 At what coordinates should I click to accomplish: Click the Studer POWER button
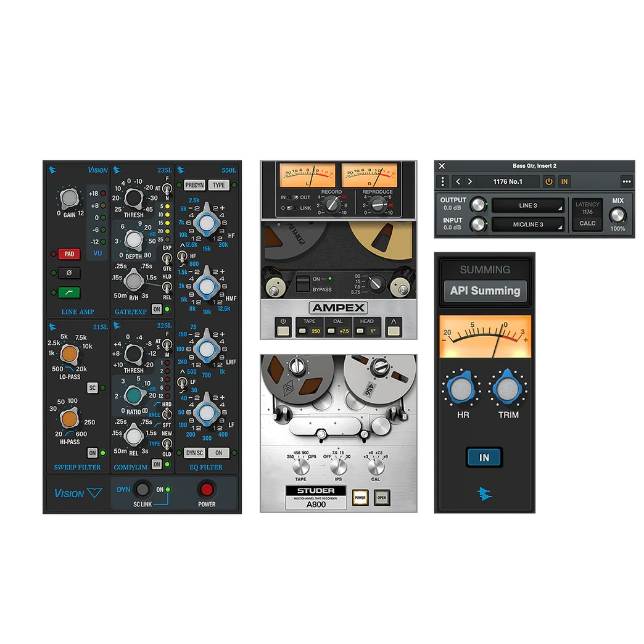click(x=360, y=497)
